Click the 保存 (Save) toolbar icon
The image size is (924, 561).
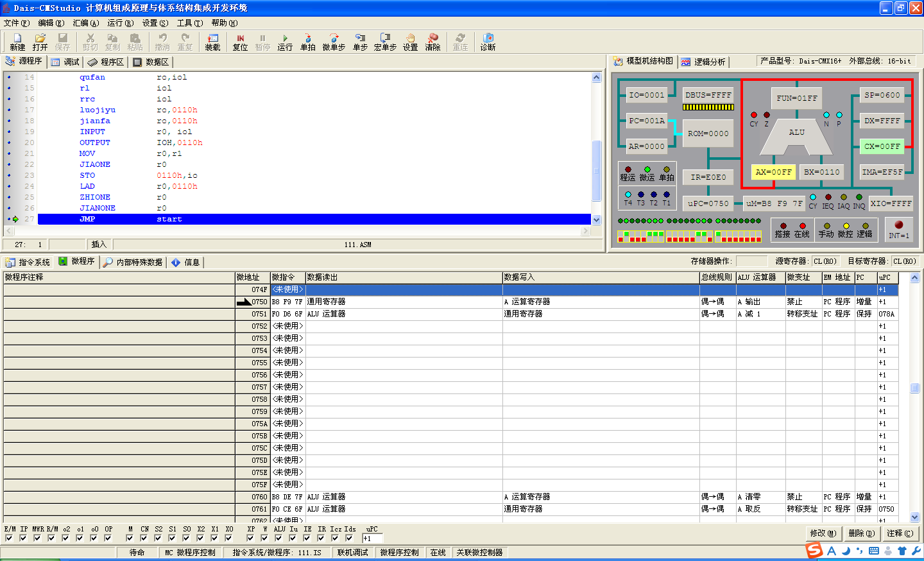tap(62, 42)
